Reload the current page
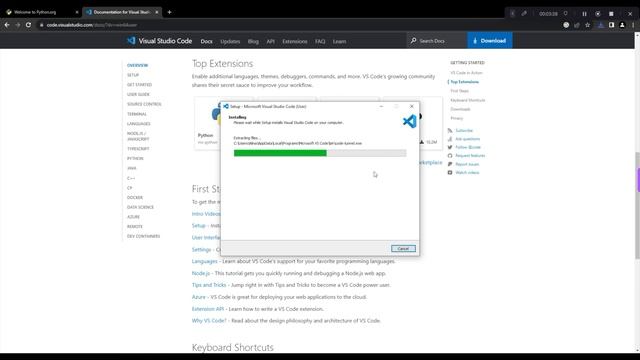The height and width of the screenshot is (360, 640). tap(28, 25)
